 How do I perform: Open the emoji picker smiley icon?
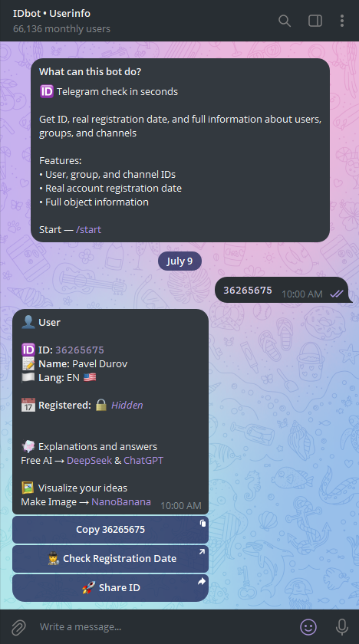coord(308,627)
